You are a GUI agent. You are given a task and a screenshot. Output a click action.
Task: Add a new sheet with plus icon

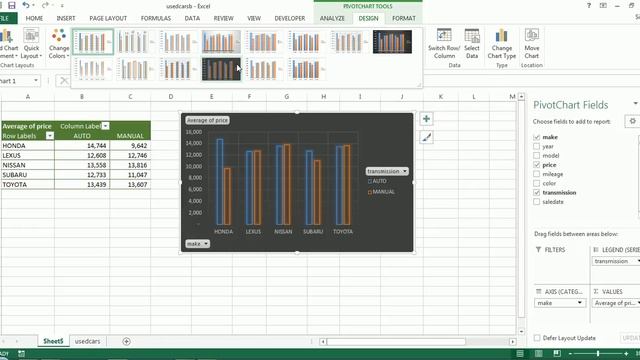coord(126,341)
